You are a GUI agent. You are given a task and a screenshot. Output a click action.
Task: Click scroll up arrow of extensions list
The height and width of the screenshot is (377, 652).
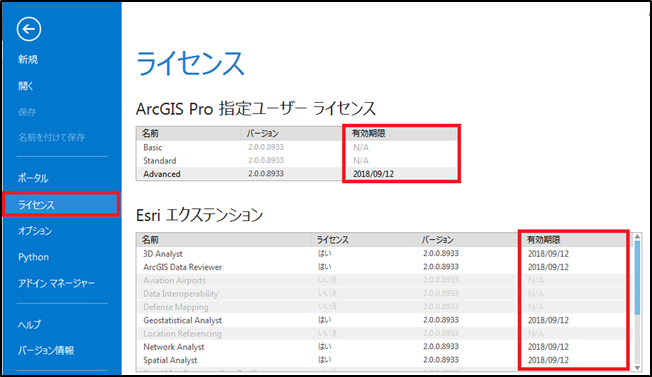point(637,237)
